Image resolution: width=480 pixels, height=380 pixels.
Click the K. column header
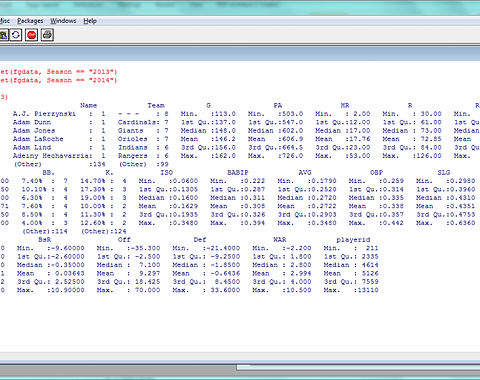click(109, 172)
